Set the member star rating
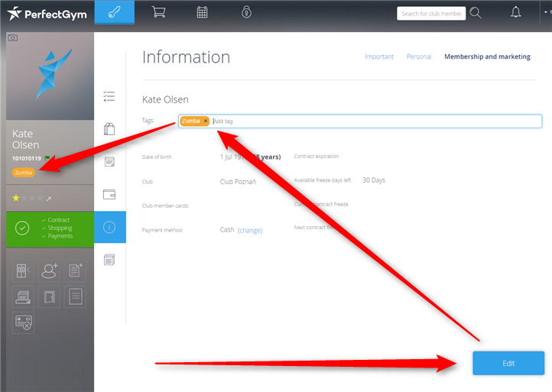The image size is (552, 392). pyautogui.click(x=25, y=198)
